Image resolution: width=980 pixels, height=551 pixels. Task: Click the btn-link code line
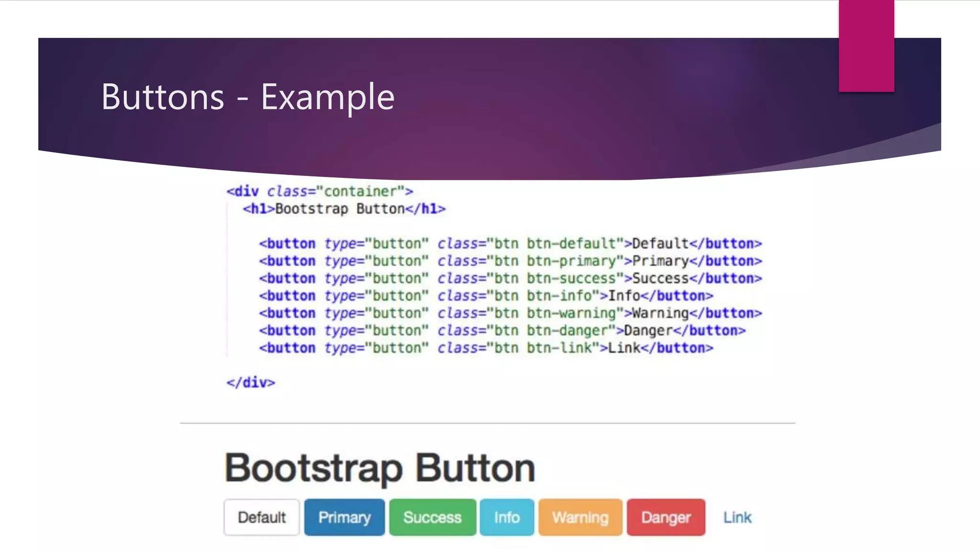coord(486,348)
